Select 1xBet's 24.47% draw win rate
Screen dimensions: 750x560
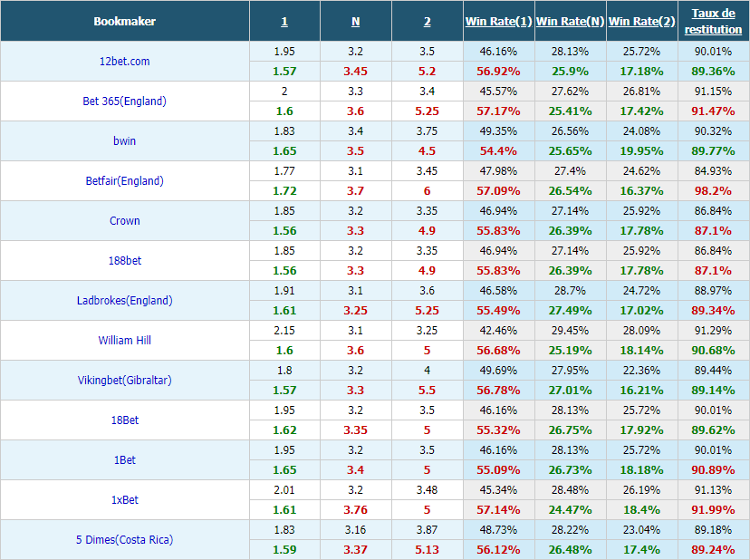tap(570, 510)
